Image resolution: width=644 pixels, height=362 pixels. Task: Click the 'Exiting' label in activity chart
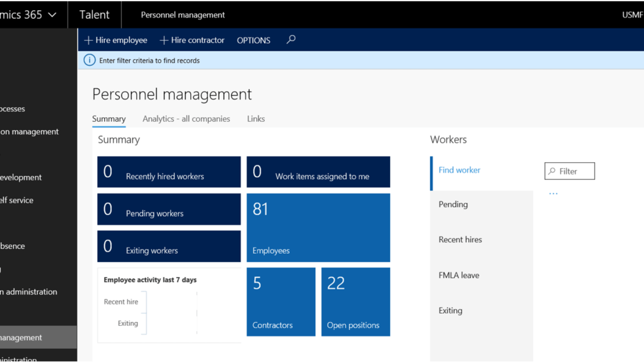click(128, 323)
